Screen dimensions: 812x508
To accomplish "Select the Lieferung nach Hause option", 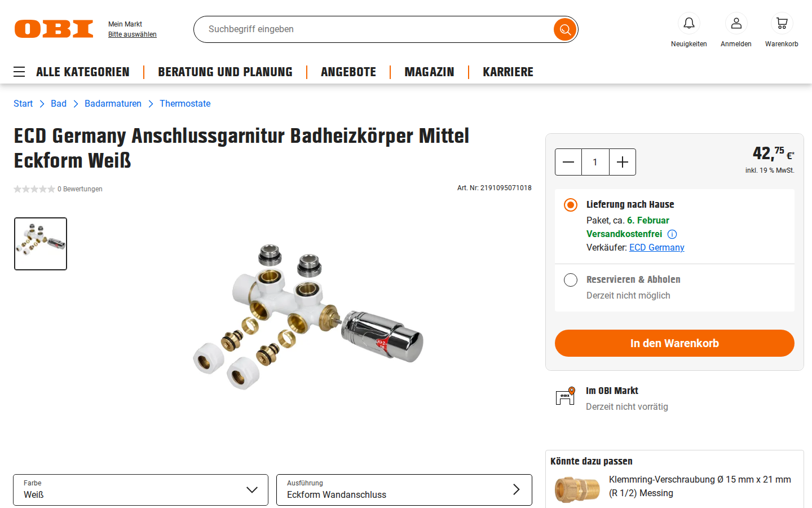I will point(571,205).
